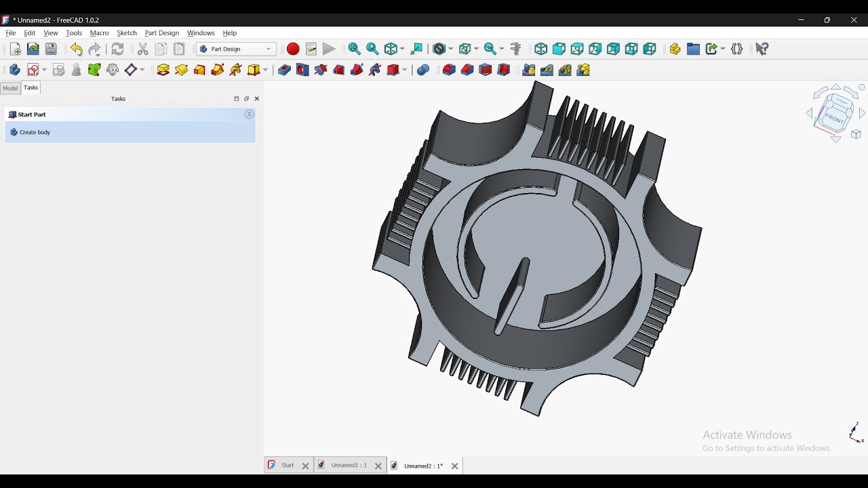Click the Create body toolbar icon
The height and width of the screenshot is (488, 868).
coord(15,70)
